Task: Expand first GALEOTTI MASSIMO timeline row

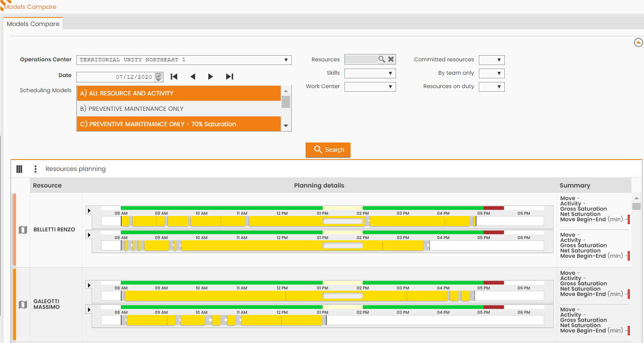Action: [x=89, y=285]
